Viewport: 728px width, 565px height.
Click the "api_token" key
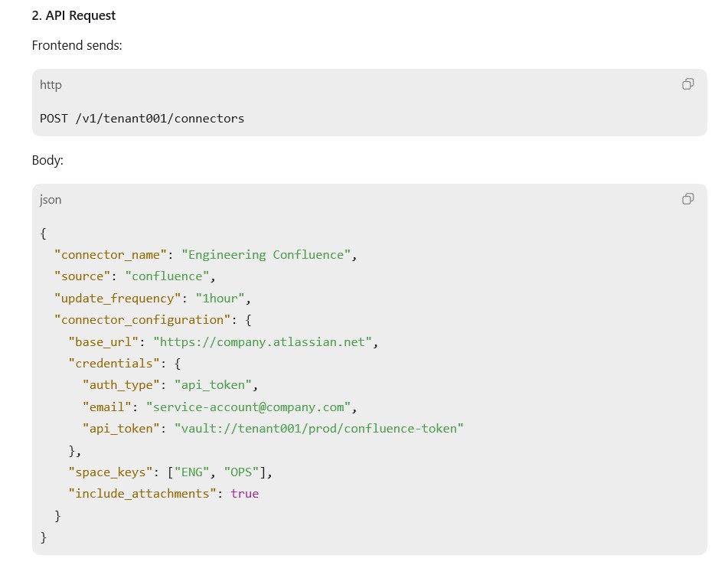pyautogui.click(x=121, y=429)
